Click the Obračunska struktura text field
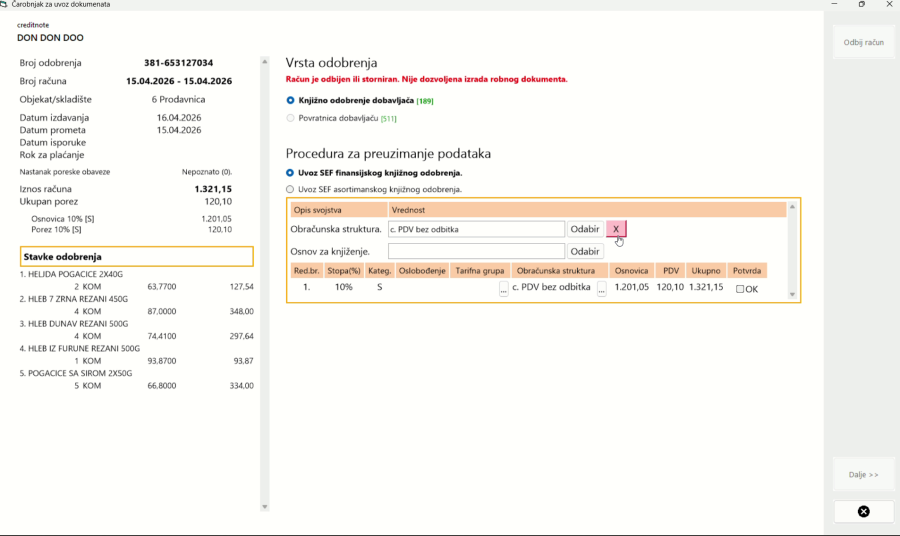Image resolution: width=900 pixels, height=536 pixels. pyautogui.click(x=476, y=229)
